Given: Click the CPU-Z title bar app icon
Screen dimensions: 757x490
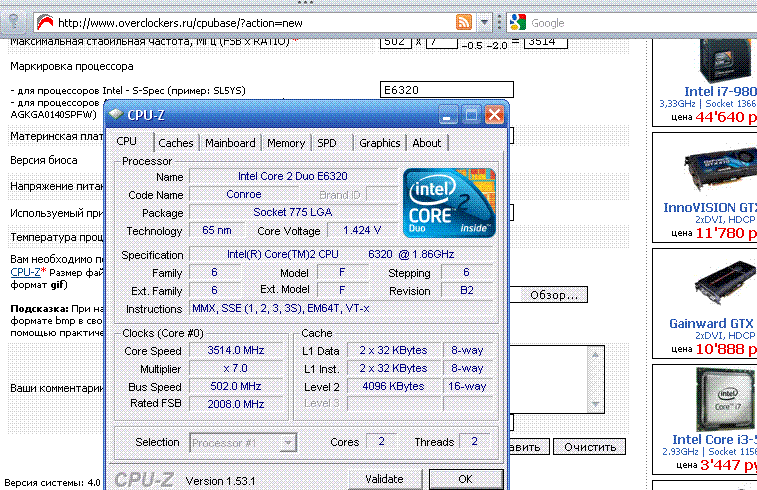Looking at the screenshot, I should (116, 115).
